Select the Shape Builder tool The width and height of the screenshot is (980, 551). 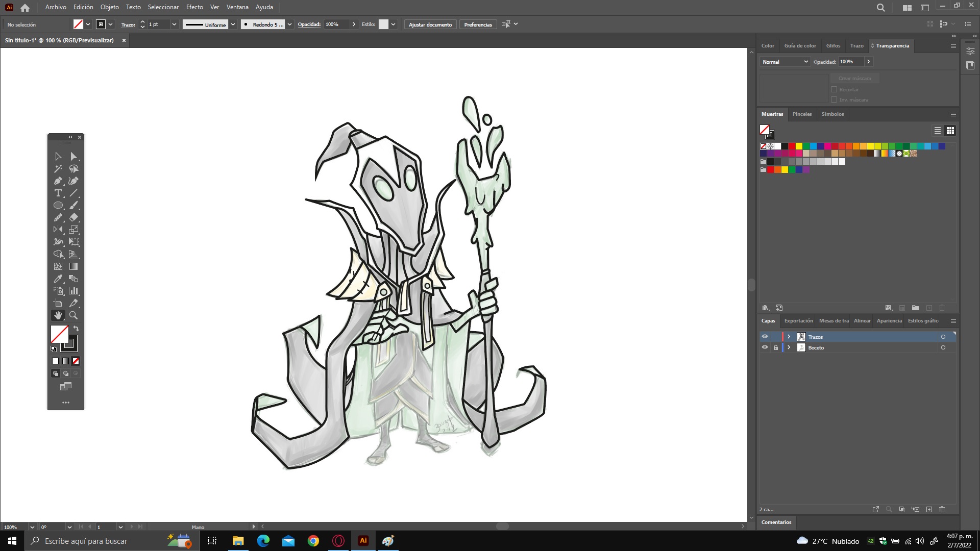(58, 255)
